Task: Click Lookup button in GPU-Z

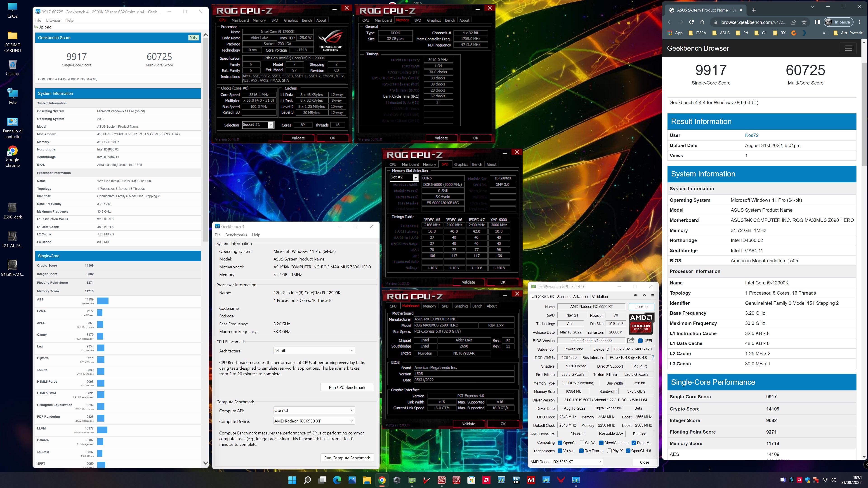Action: pos(641,307)
